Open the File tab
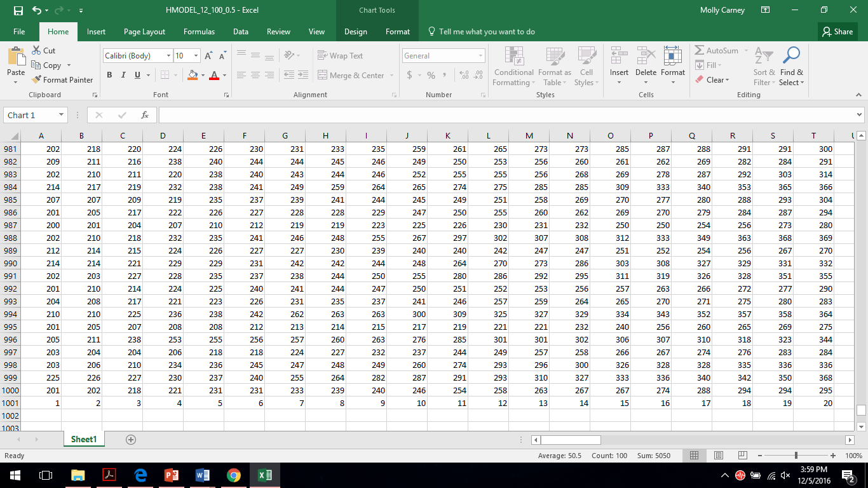This screenshot has width=868, height=488. coord(19,32)
